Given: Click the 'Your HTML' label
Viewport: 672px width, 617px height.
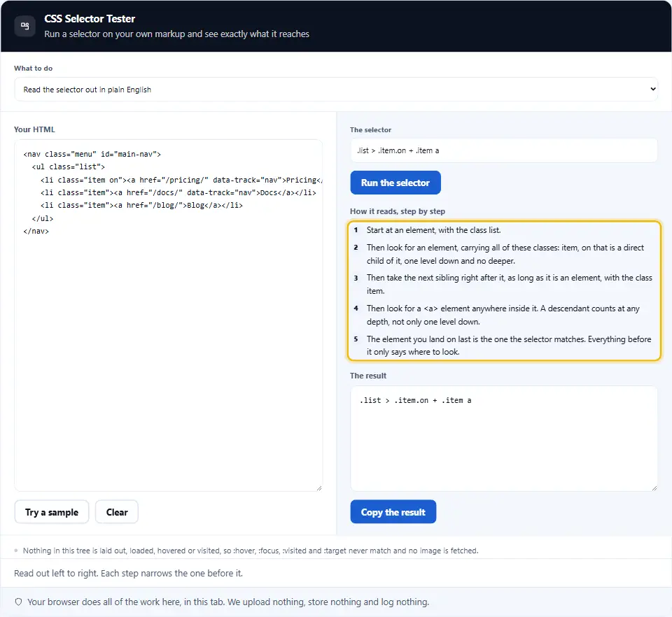Looking at the screenshot, I should point(34,129).
